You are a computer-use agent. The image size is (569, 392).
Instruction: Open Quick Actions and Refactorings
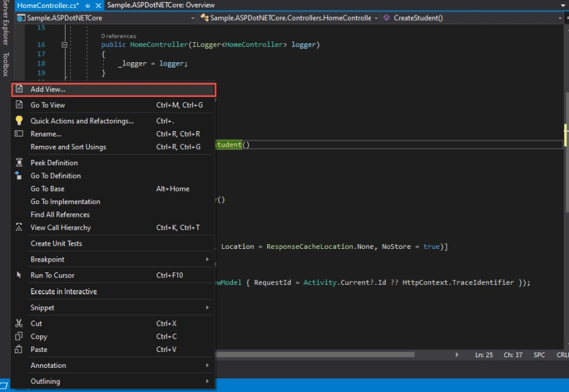coord(114,121)
